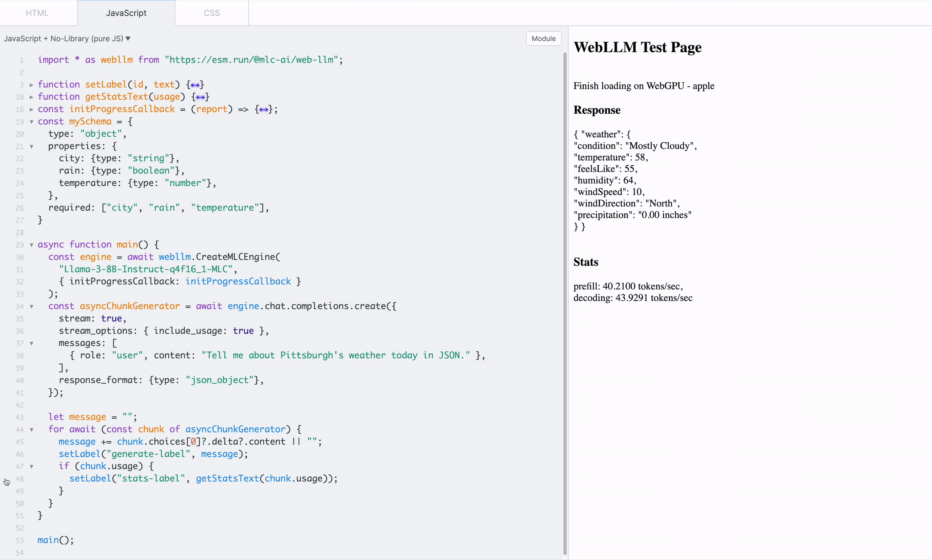Click the fold marker icon after setLabel(id, text)
932x560 pixels.
tap(195, 85)
